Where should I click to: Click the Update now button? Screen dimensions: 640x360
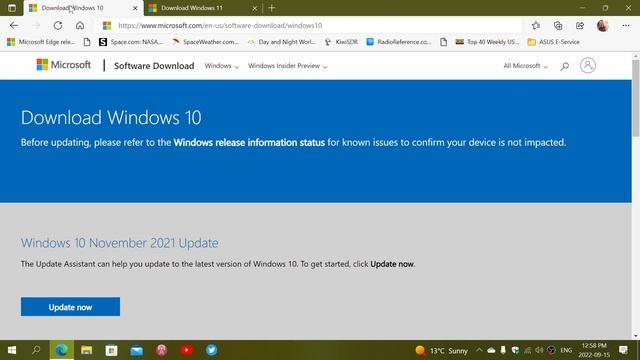(70, 307)
